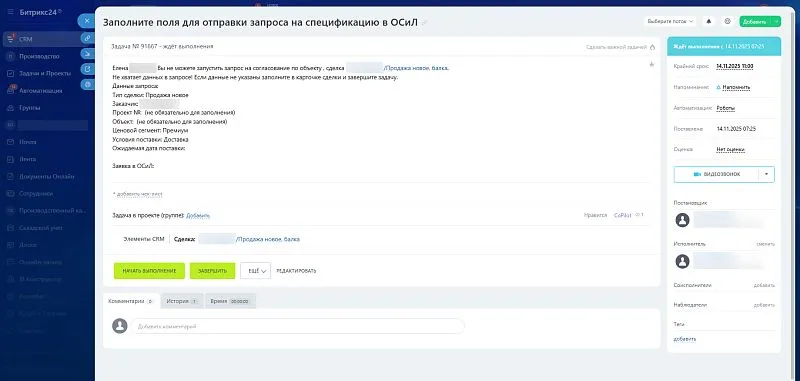The image size is (800, 381).
Task: Click the Напомнить reminder link
Action: tap(737, 87)
